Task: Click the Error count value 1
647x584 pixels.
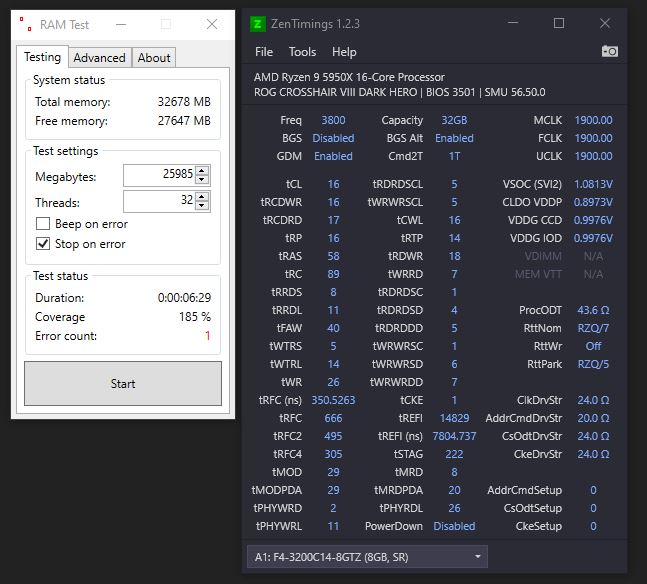Action: (x=208, y=336)
